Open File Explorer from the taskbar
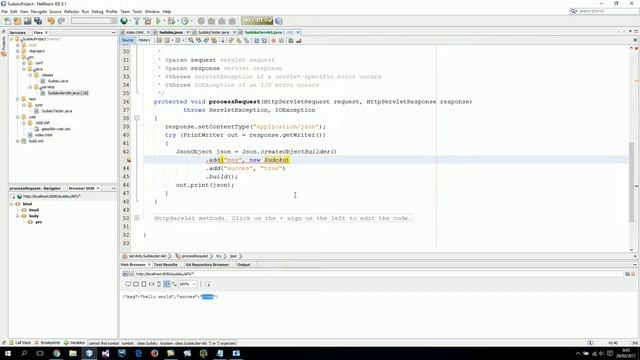 [x=73, y=353]
